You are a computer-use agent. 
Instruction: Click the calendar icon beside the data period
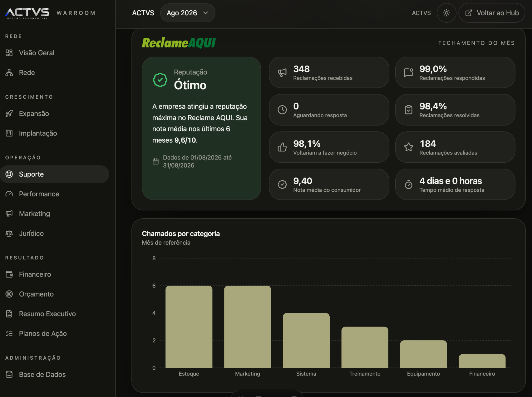156,162
